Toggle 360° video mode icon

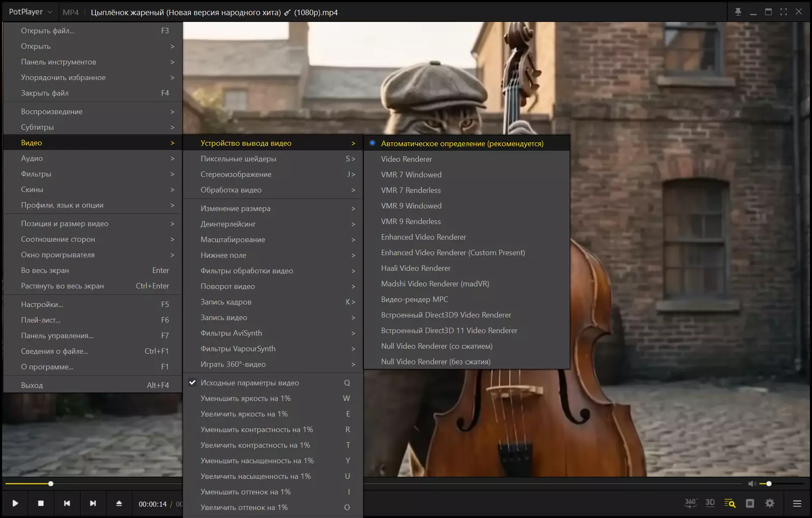tap(690, 503)
